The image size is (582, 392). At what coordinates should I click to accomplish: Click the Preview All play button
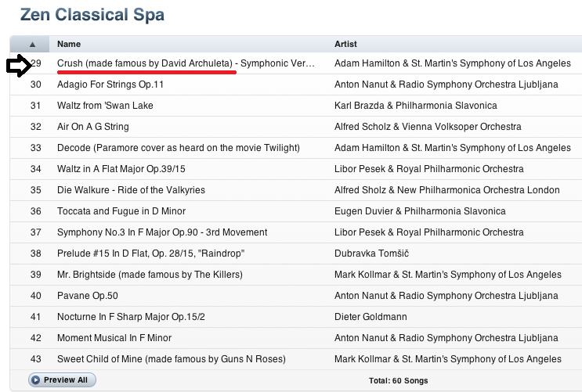pyautogui.click(x=63, y=379)
